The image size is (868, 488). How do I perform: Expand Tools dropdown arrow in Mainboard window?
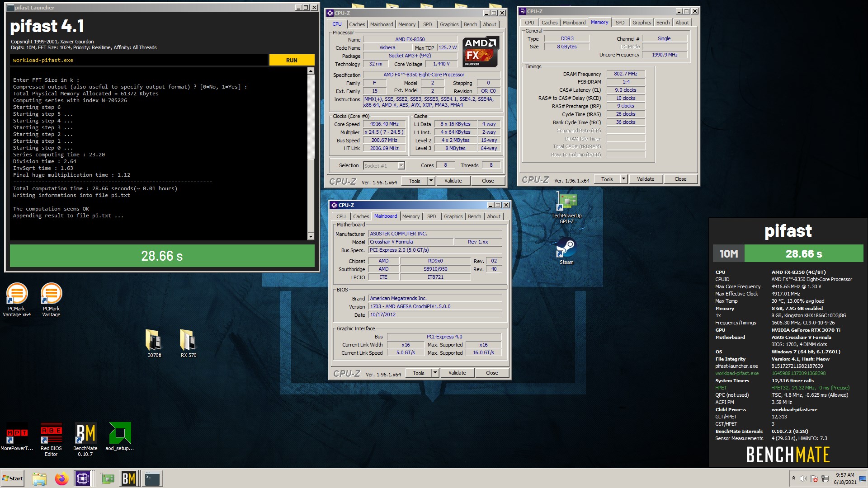435,373
